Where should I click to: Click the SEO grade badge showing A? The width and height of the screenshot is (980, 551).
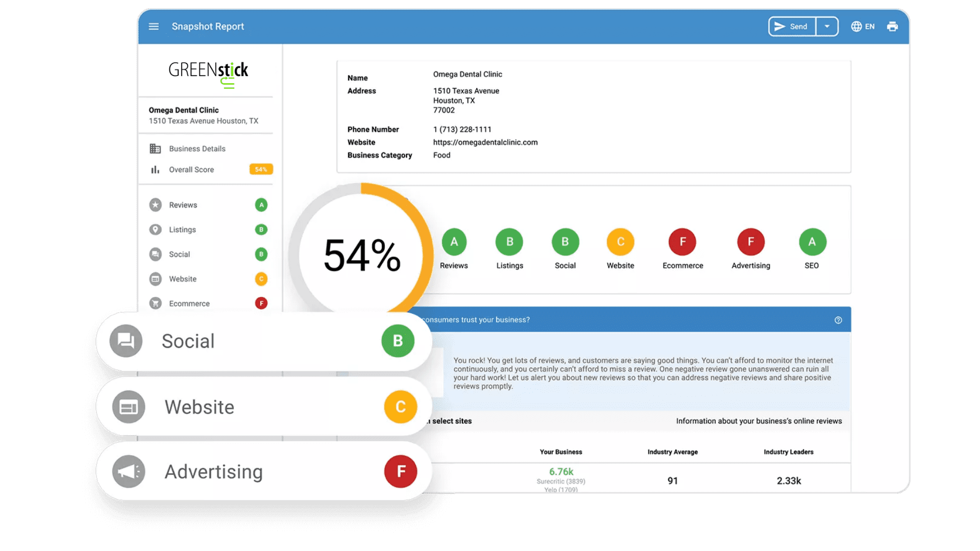[812, 241]
